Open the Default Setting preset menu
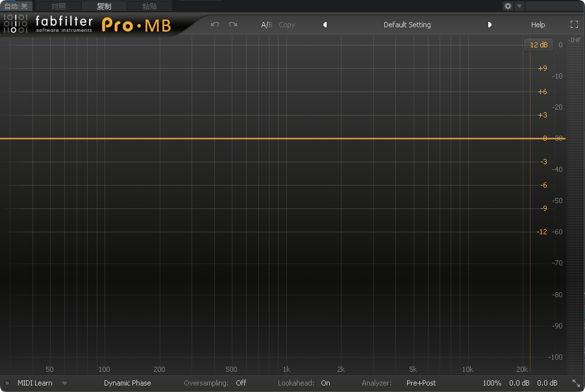The width and height of the screenshot is (585, 392). click(407, 25)
